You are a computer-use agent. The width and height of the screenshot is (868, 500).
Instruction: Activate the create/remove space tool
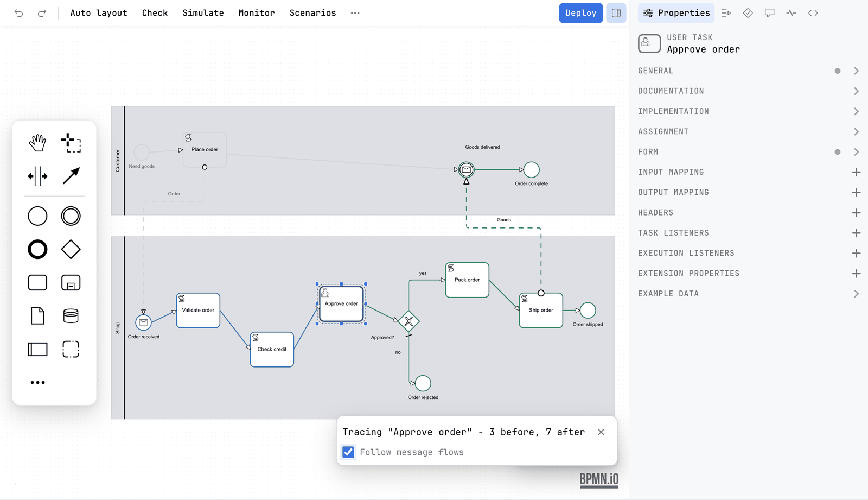click(37, 176)
